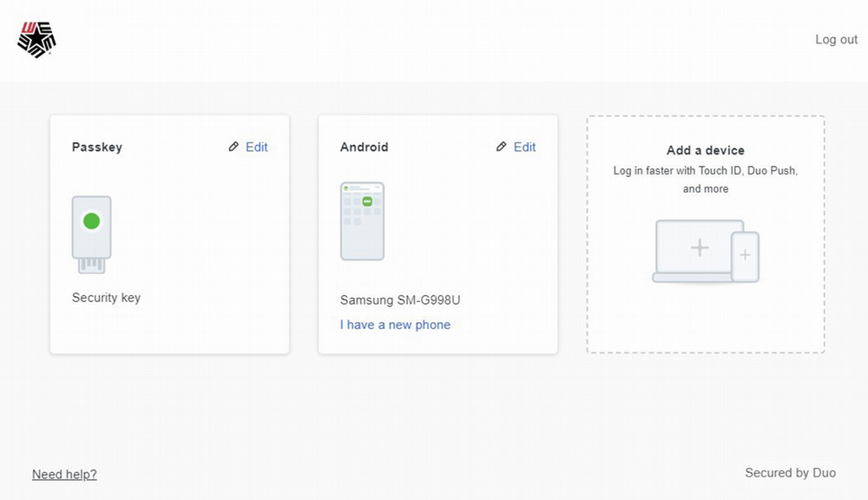The height and width of the screenshot is (500, 868).
Task: Open the Need help? link
Action: click(64, 474)
